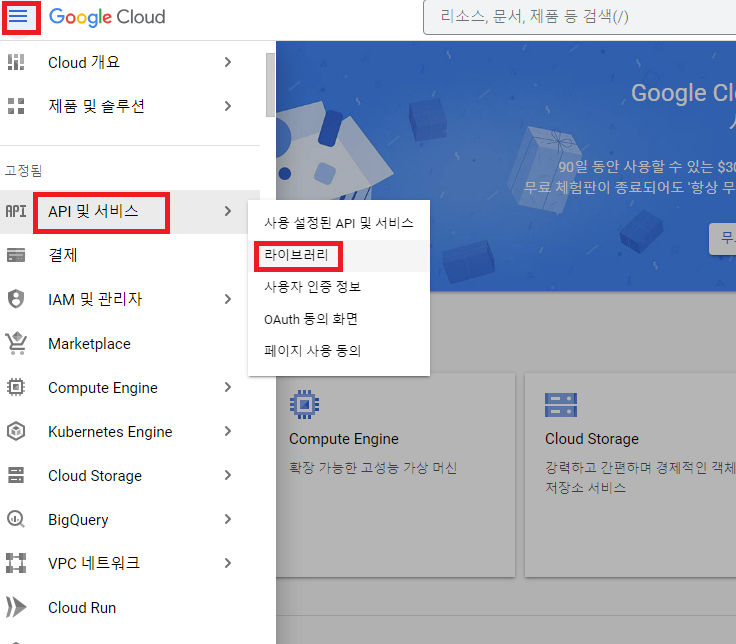Viewport: 736px width, 644px height.
Task: Open Cloud 개요 in sidebar
Action: pyautogui.click(x=84, y=62)
